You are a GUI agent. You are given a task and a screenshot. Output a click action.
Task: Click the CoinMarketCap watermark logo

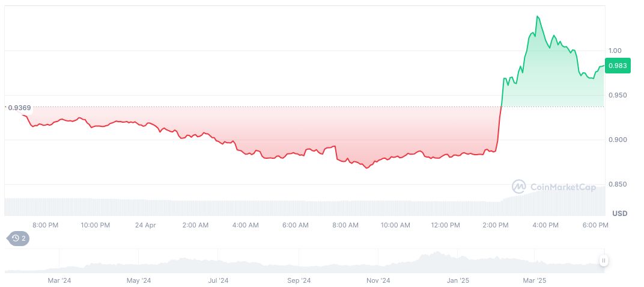[552, 187]
